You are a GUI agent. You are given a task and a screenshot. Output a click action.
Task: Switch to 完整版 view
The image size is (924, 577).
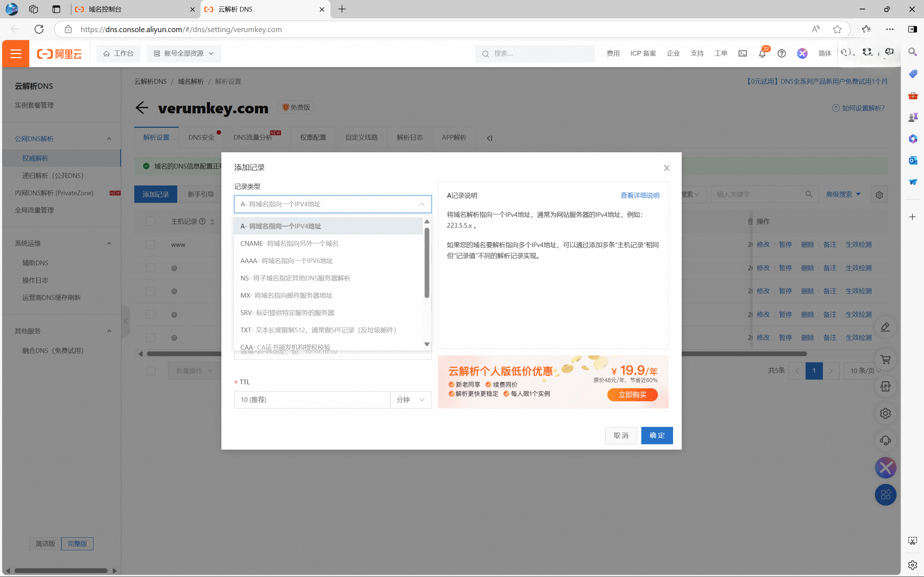click(x=77, y=543)
